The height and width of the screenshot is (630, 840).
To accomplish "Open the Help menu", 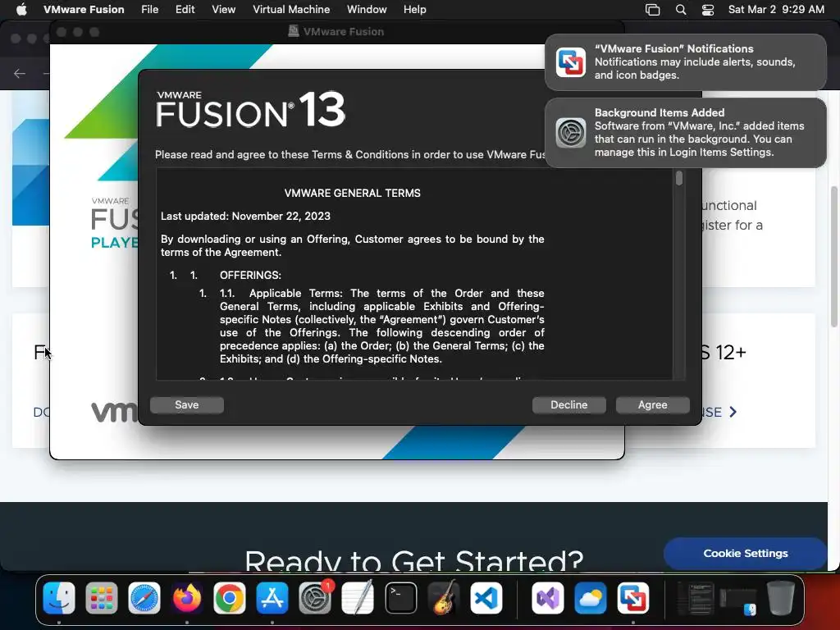I will pyautogui.click(x=414, y=10).
